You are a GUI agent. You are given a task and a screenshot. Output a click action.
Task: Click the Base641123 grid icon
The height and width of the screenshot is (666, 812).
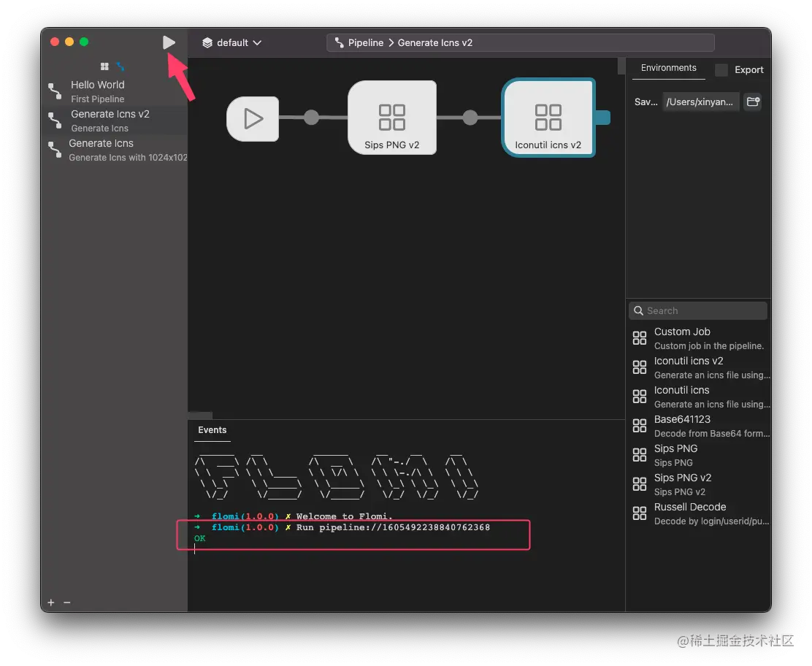coord(640,426)
